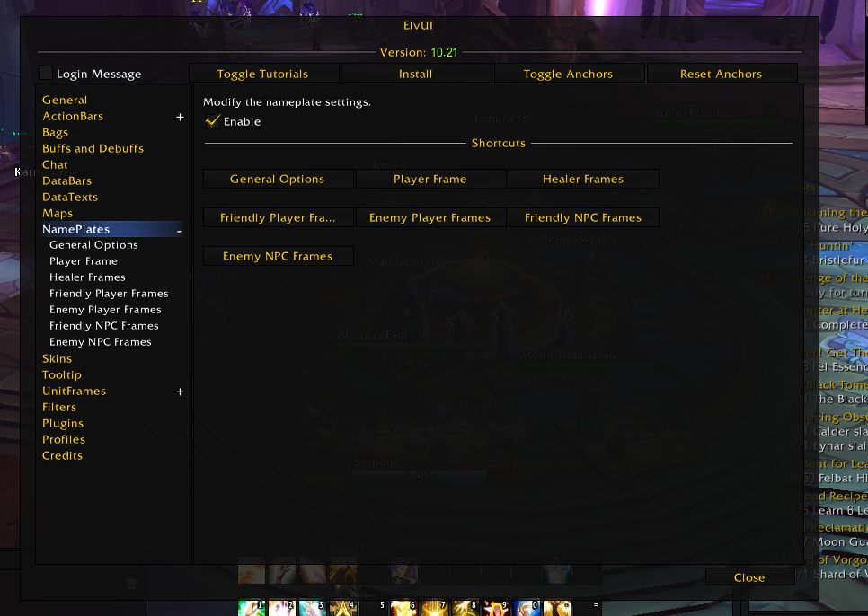Go to Buffs and Debuffs settings
Image resolution: width=868 pixels, height=616 pixels.
pos(93,149)
